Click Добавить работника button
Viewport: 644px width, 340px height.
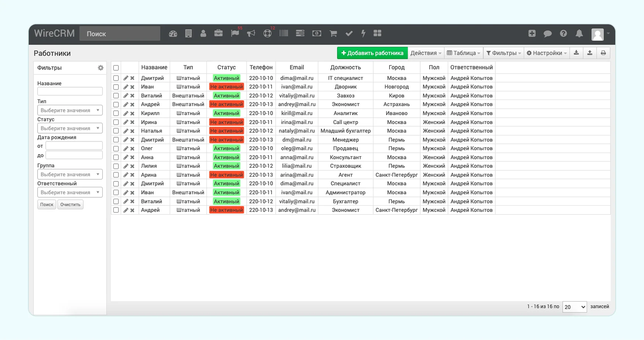[x=372, y=53]
